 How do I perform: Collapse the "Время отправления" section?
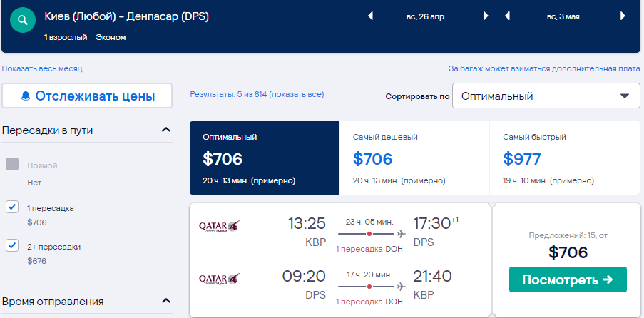[165, 301]
